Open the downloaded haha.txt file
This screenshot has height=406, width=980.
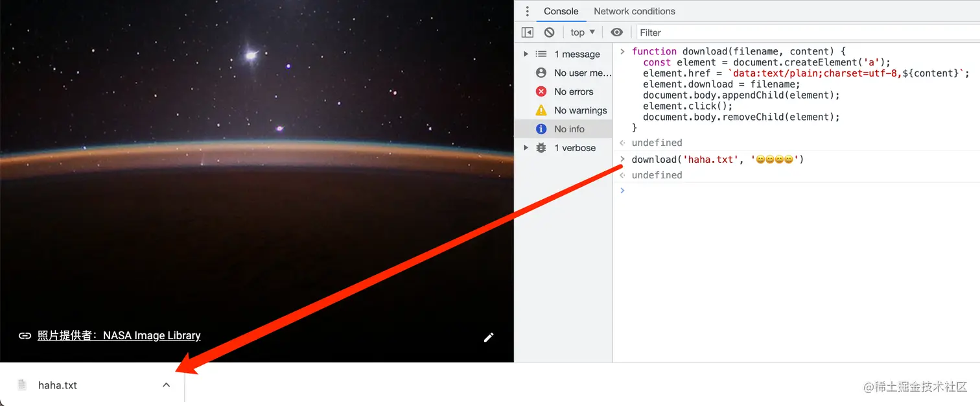click(x=58, y=385)
